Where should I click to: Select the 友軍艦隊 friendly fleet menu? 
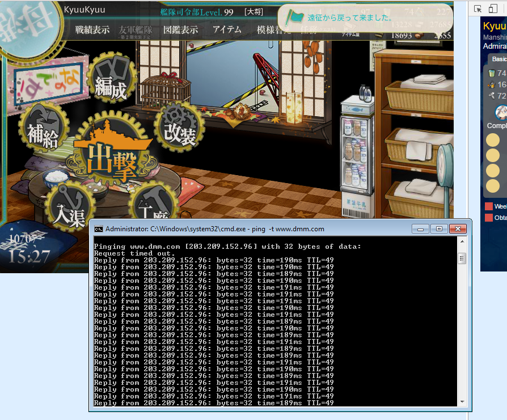(136, 29)
